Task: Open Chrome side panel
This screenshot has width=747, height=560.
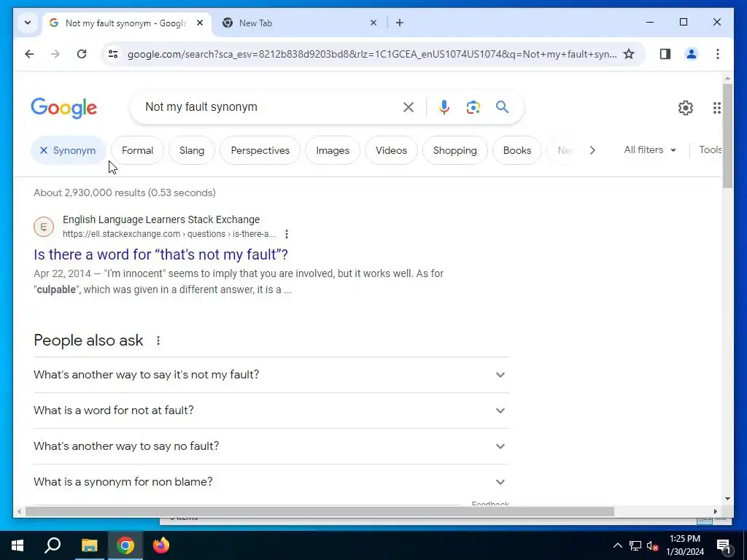Action: click(665, 54)
